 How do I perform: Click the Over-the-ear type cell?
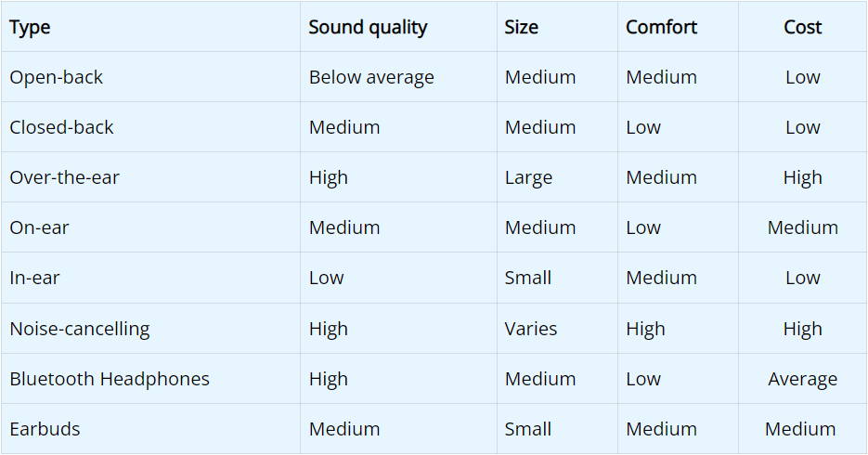tap(64, 178)
